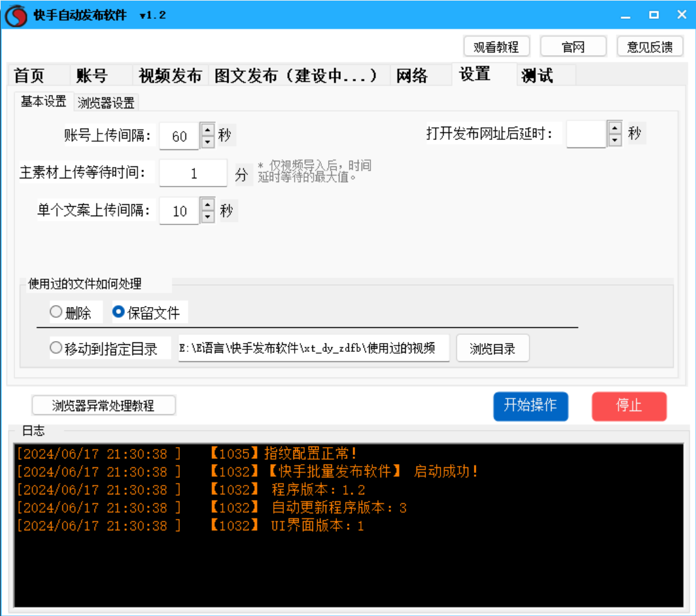696x616 pixels.
Task: Open the 图文发布（建设中...）tab
Action: (298, 75)
